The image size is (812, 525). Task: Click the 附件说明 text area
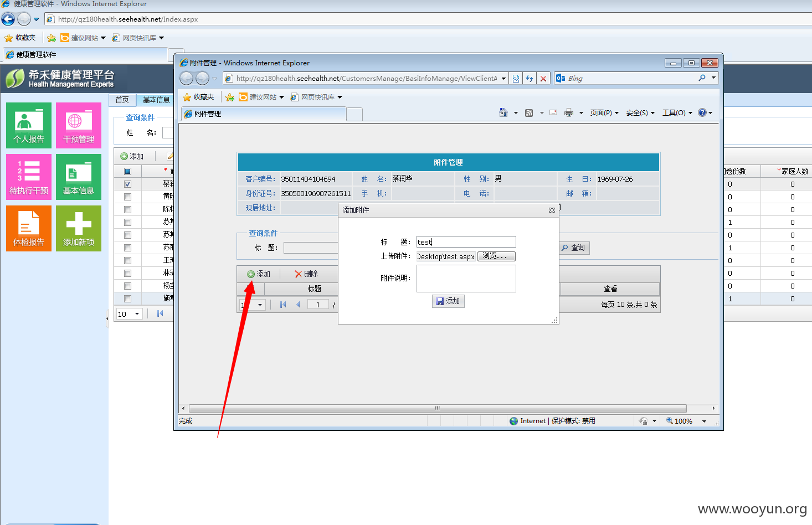pos(466,279)
